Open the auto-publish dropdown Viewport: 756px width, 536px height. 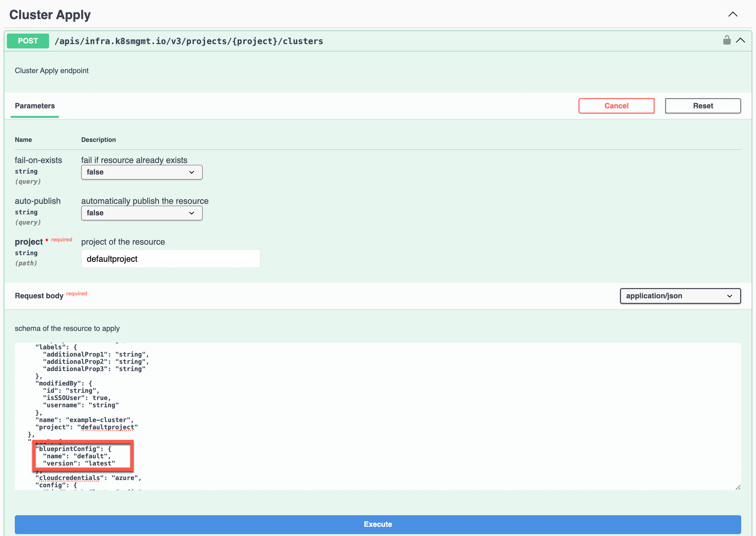pyautogui.click(x=142, y=213)
